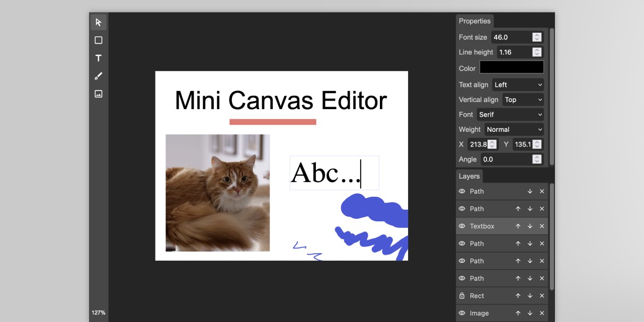644x322 pixels.
Task: Click the Layers panel header
Action: coord(469,176)
